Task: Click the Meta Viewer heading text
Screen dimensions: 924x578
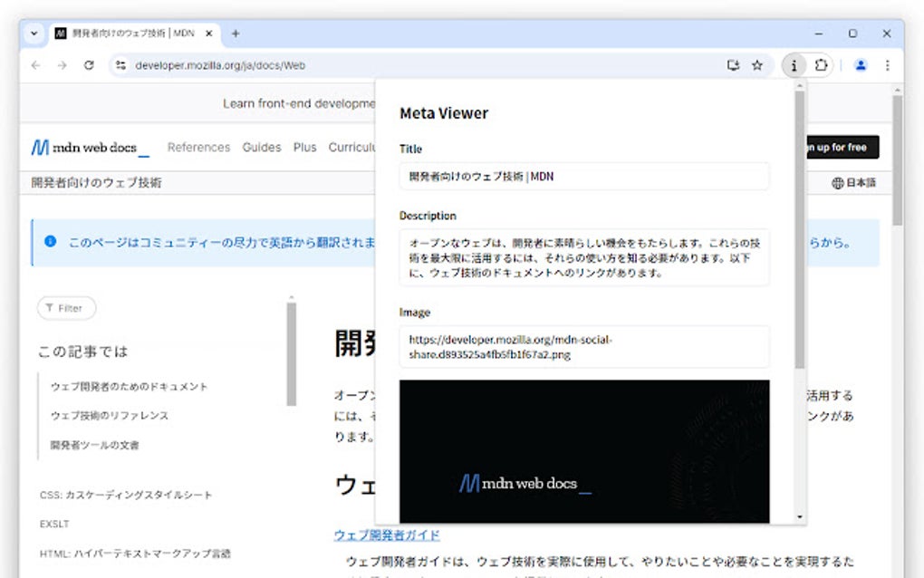Action: point(444,113)
